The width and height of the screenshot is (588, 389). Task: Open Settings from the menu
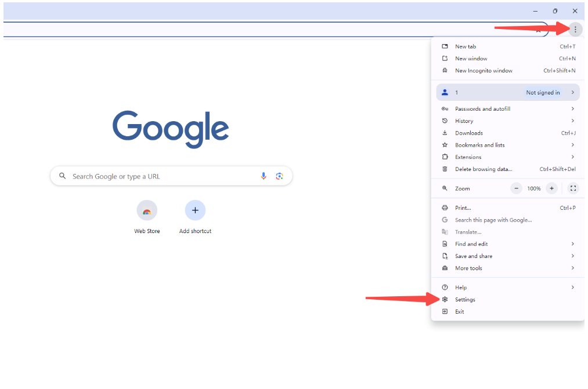pos(508,300)
